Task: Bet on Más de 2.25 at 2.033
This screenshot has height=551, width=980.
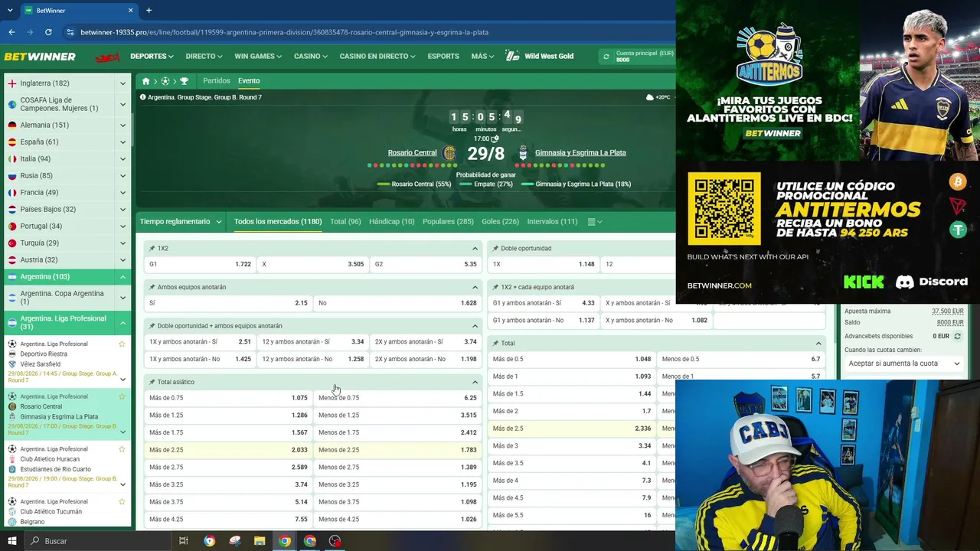Action: [x=228, y=450]
